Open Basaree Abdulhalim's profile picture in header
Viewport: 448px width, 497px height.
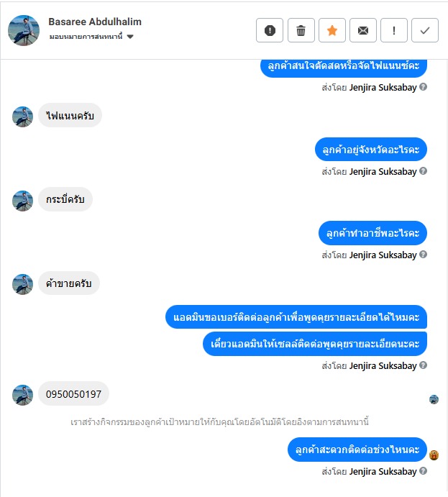pyautogui.click(x=24, y=30)
